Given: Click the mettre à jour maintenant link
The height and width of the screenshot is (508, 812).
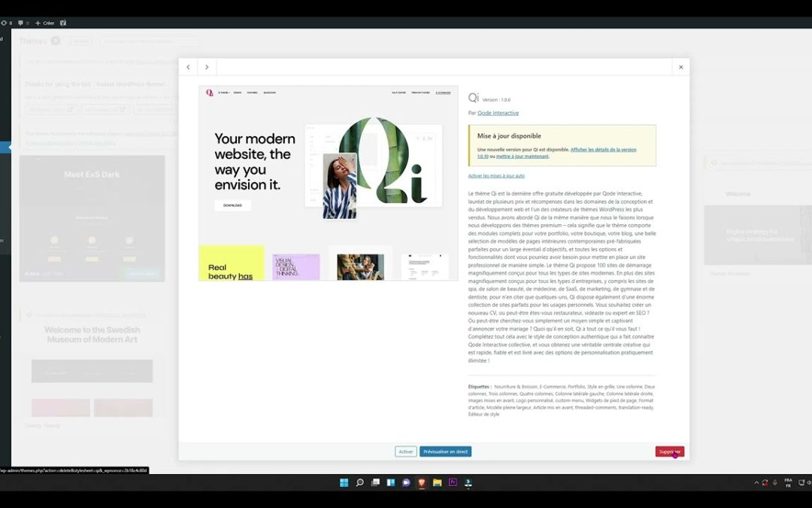Looking at the screenshot, I should (522, 156).
